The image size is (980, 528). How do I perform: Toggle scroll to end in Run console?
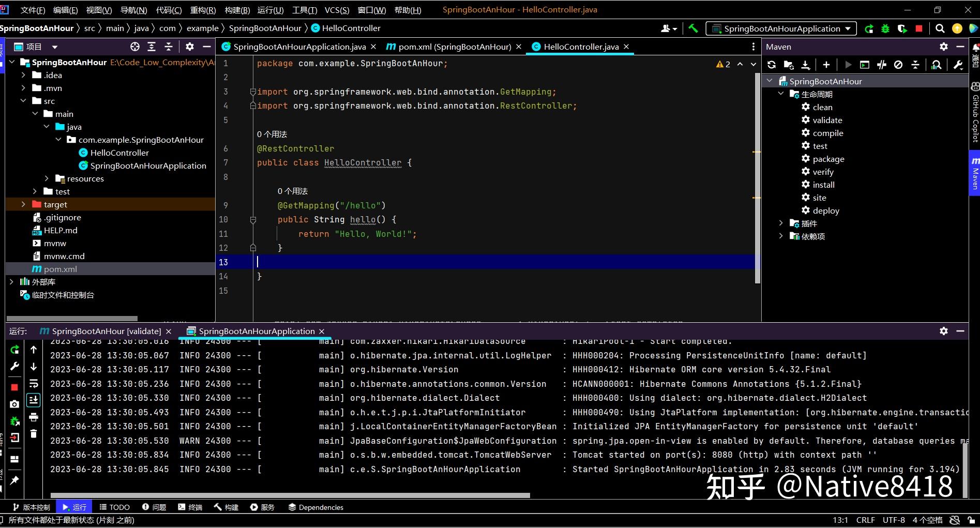34,400
